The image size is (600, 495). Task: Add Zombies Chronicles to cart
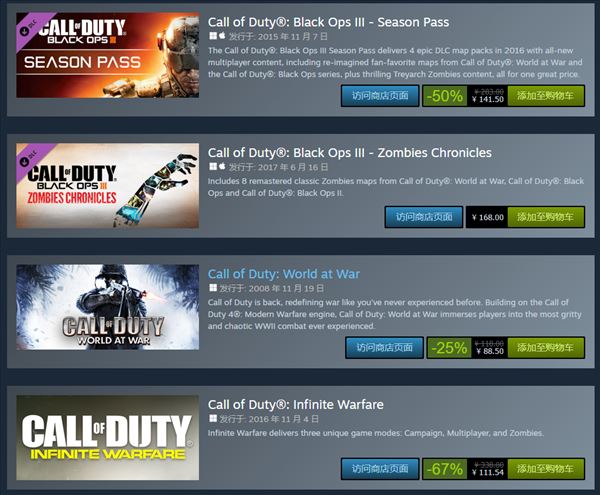546,217
